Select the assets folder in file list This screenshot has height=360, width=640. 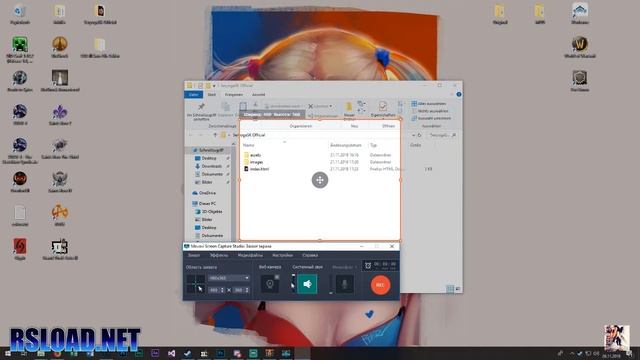[x=252, y=155]
